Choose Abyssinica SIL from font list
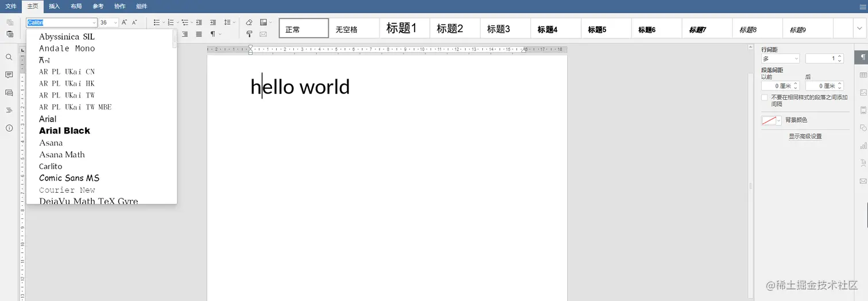Image resolution: width=868 pixels, height=301 pixels. pyautogui.click(x=99, y=37)
